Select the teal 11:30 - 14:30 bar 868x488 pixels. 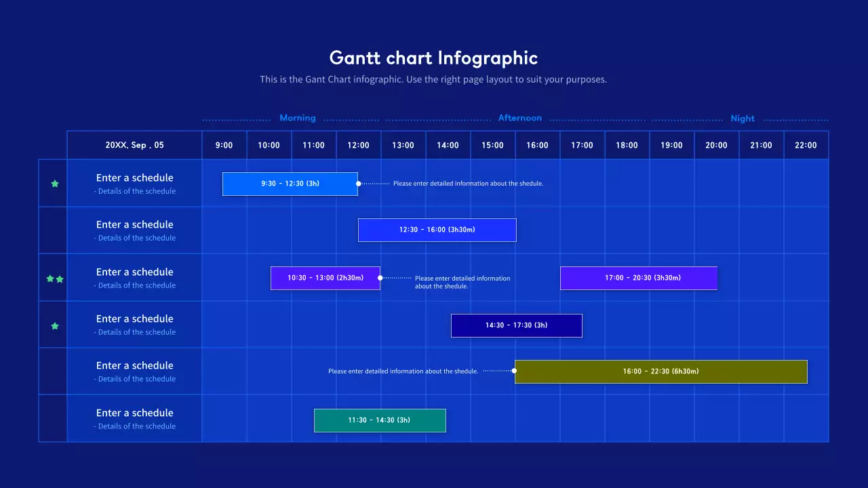point(379,420)
